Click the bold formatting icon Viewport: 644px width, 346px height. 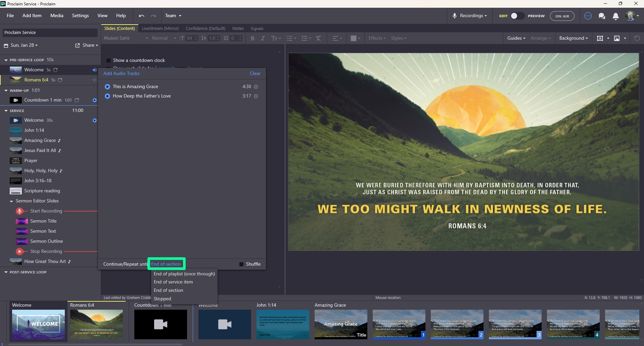point(252,38)
